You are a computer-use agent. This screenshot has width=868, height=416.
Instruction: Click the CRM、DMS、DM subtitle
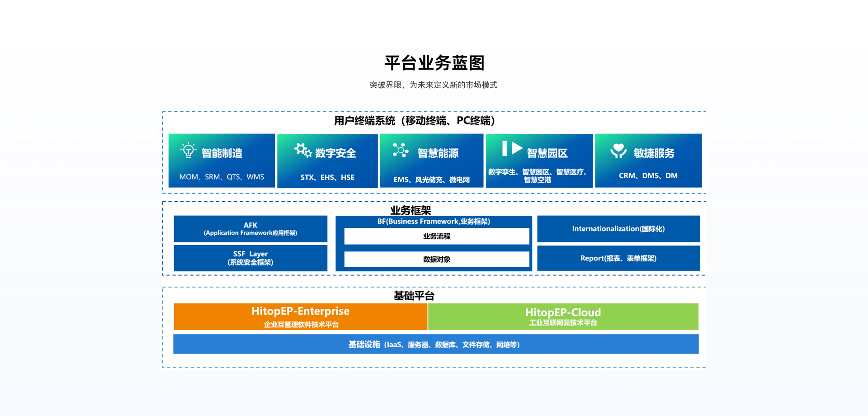(x=648, y=176)
